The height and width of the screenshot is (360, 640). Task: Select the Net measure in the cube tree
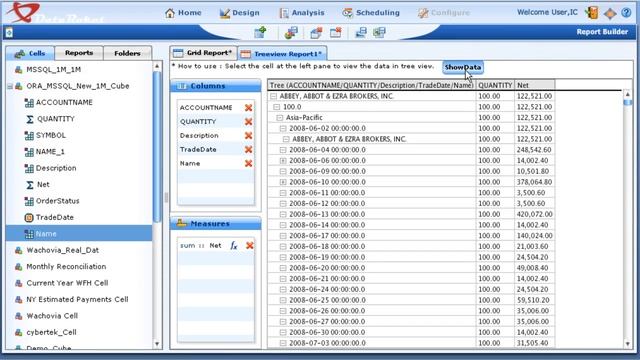[x=43, y=184]
